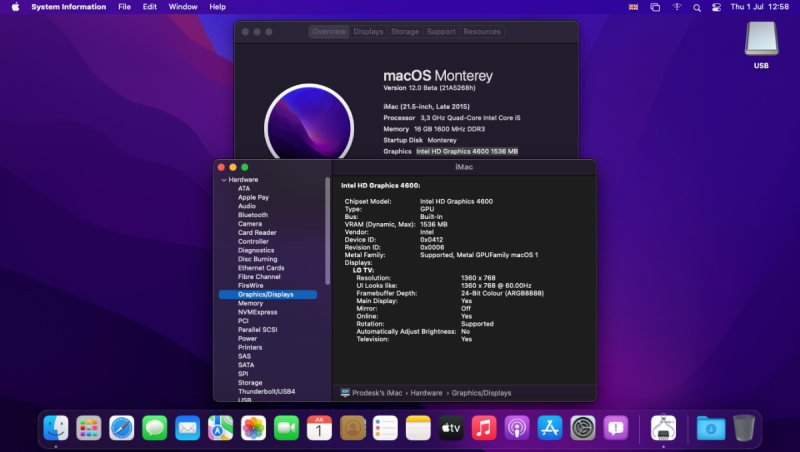Click the Podcasts dock icon
This screenshot has width=800, height=452.
click(x=516, y=429)
